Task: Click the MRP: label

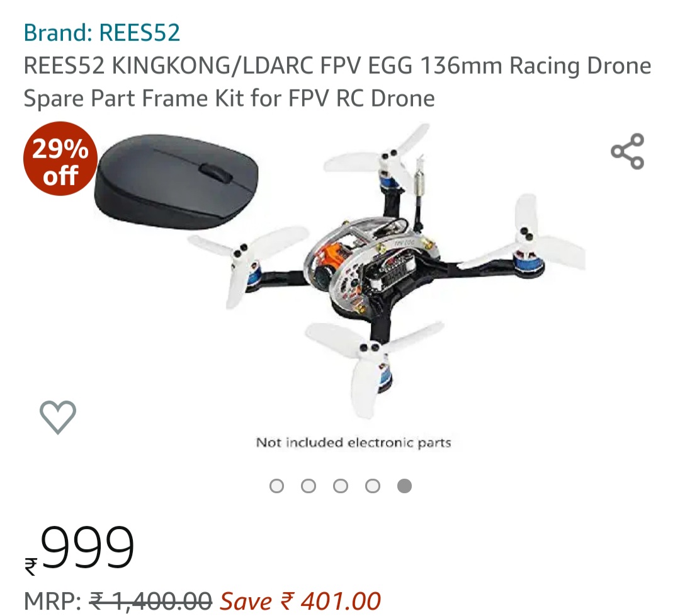Action: (x=52, y=602)
